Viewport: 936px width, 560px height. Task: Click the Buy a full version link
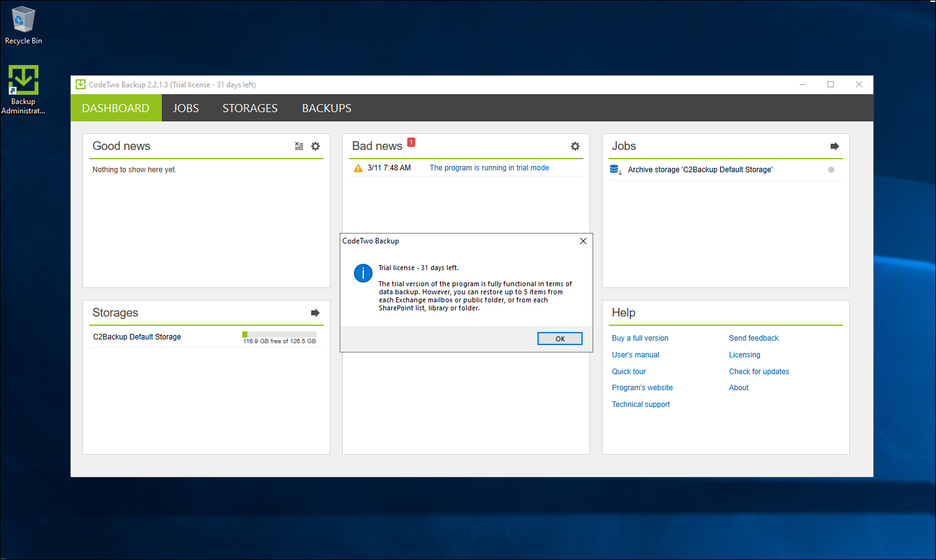click(x=640, y=338)
